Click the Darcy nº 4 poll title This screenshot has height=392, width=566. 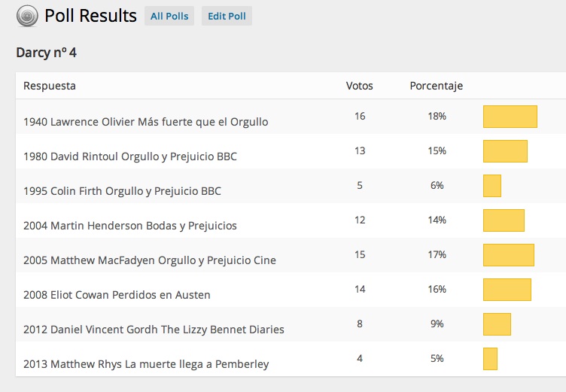tap(46, 53)
